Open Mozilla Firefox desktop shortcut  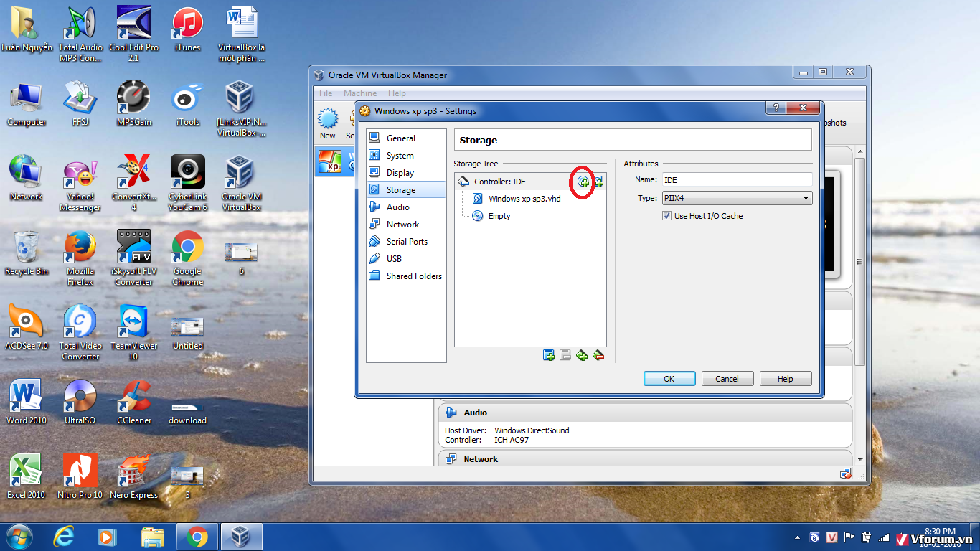pos(80,258)
